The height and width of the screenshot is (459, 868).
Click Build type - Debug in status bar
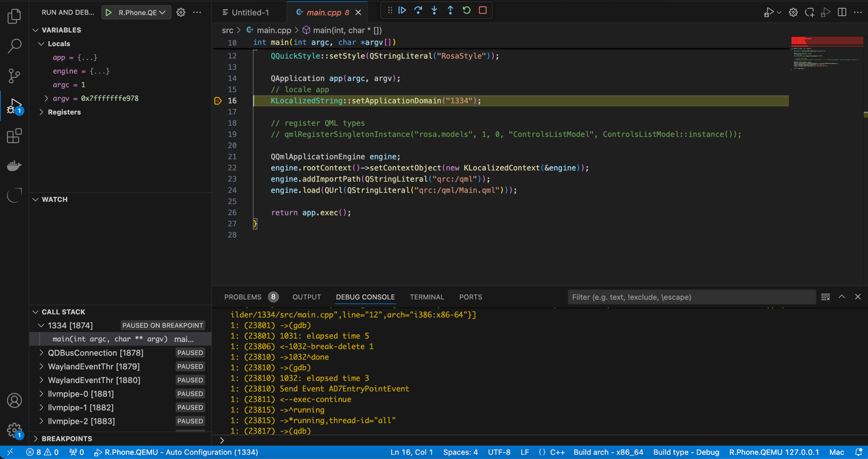click(x=686, y=452)
